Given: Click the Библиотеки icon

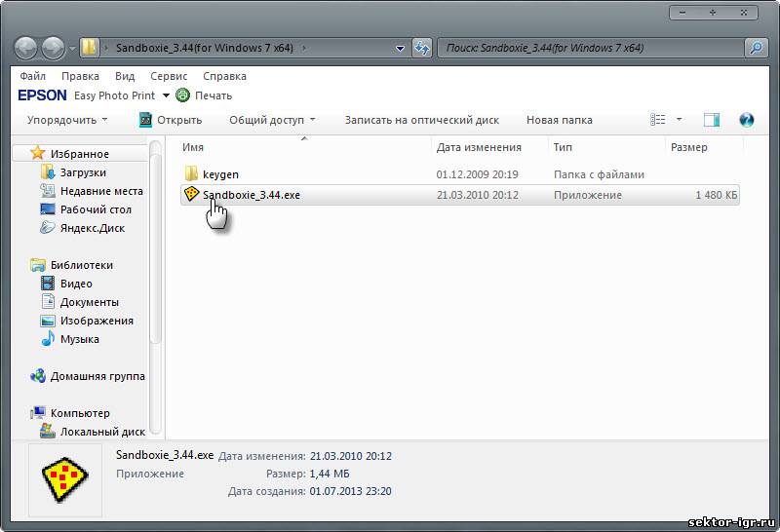Looking at the screenshot, I should [x=38, y=264].
